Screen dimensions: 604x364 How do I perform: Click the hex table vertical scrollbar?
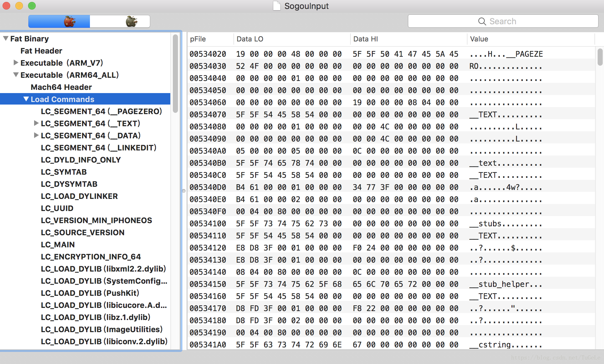pos(600,57)
